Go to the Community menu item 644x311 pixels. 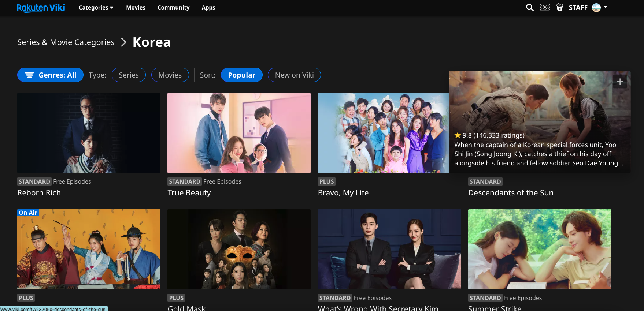tap(173, 7)
